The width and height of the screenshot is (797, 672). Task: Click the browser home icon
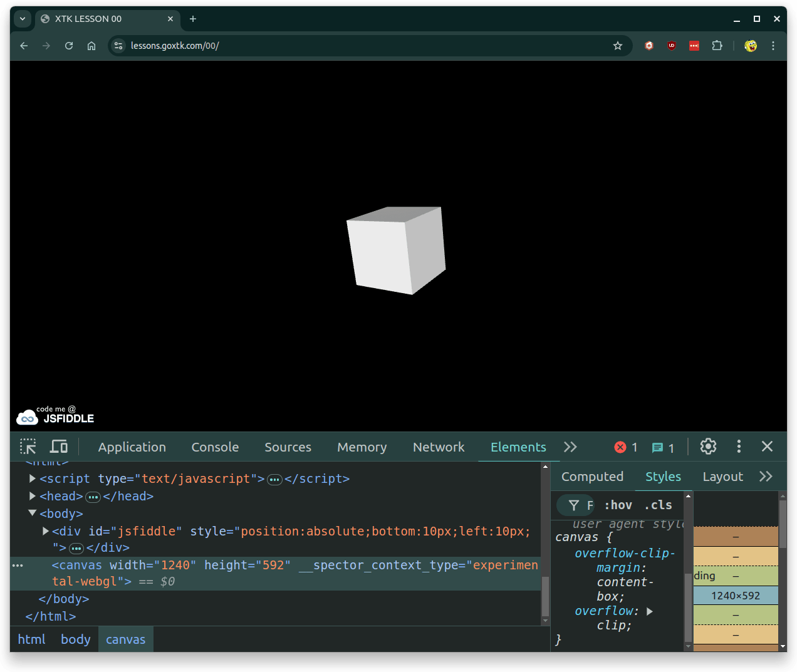point(91,46)
